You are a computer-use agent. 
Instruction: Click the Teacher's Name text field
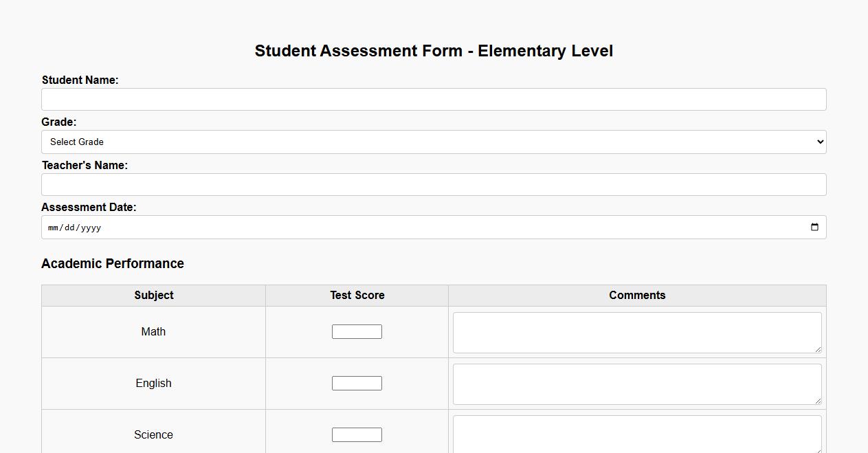pyautogui.click(x=433, y=184)
